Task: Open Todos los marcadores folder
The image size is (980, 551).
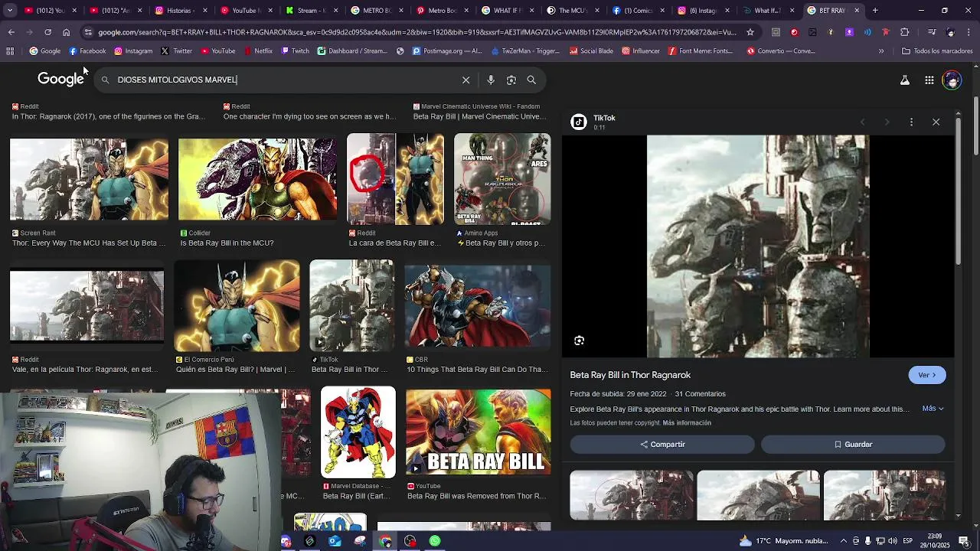Action: (x=937, y=51)
